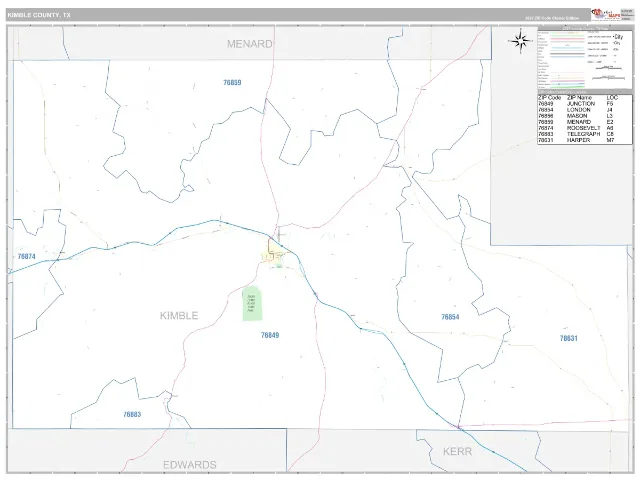Click the edition text in the title bar
This screenshot has height=480, width=640.
click(552, 18)
